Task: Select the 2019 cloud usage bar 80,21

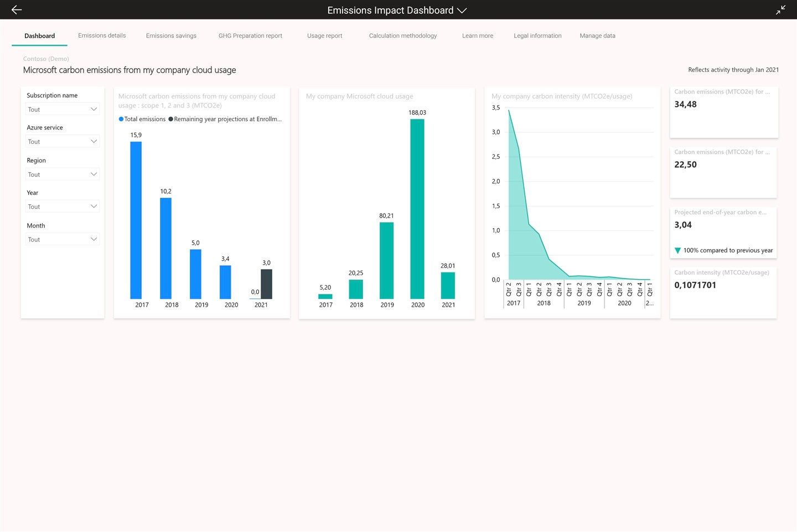Action: click(x=386, y=261)
